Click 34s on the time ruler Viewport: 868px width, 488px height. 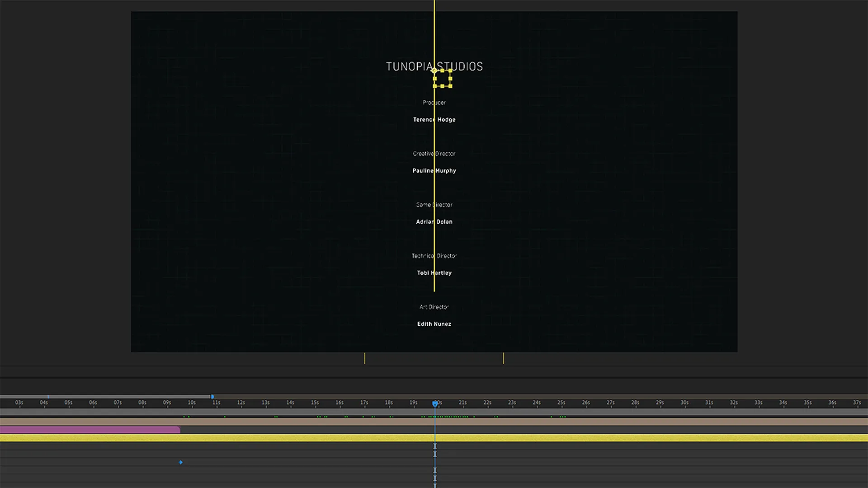coord(783,402)
